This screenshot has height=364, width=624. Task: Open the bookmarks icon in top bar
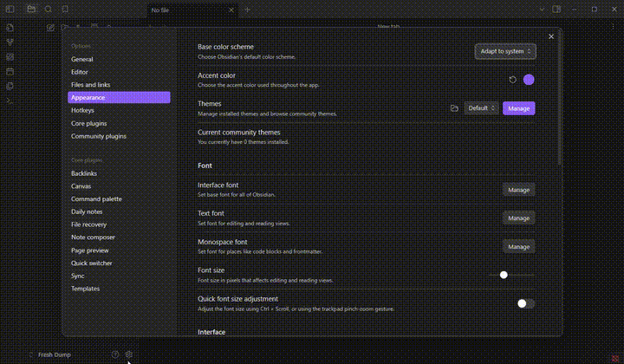coord(65,10)
